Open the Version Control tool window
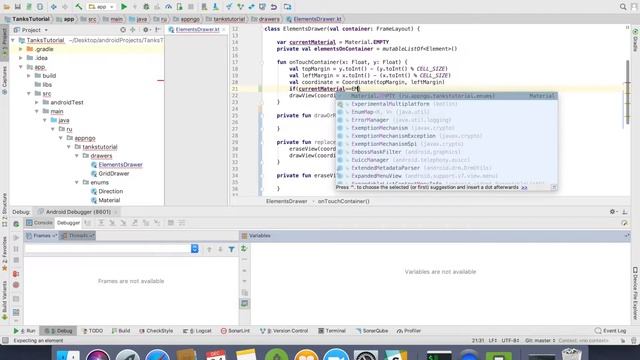 (x=284, y=331)
